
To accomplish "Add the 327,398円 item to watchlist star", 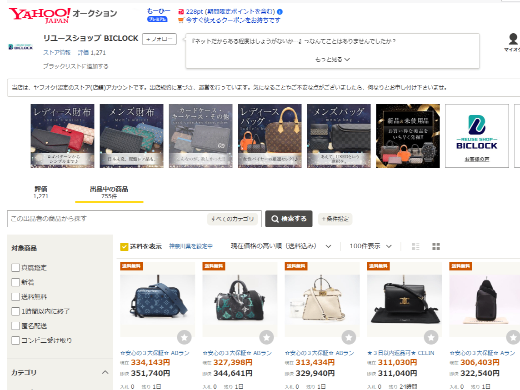I will 266,337.
